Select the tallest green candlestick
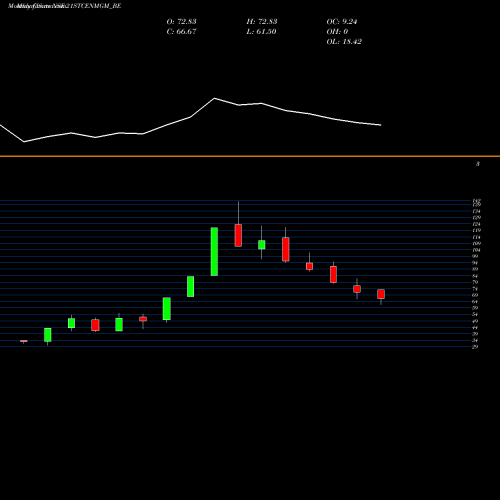The image size is (500, 500). coord(214,252)
